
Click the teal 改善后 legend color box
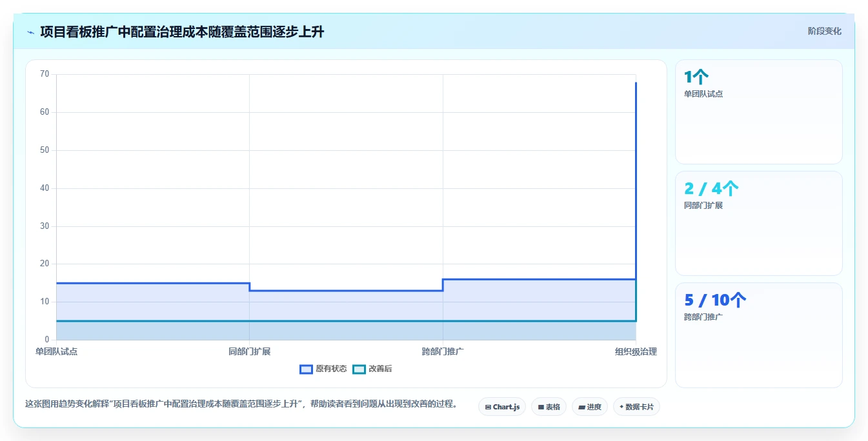tap(359, 369)
